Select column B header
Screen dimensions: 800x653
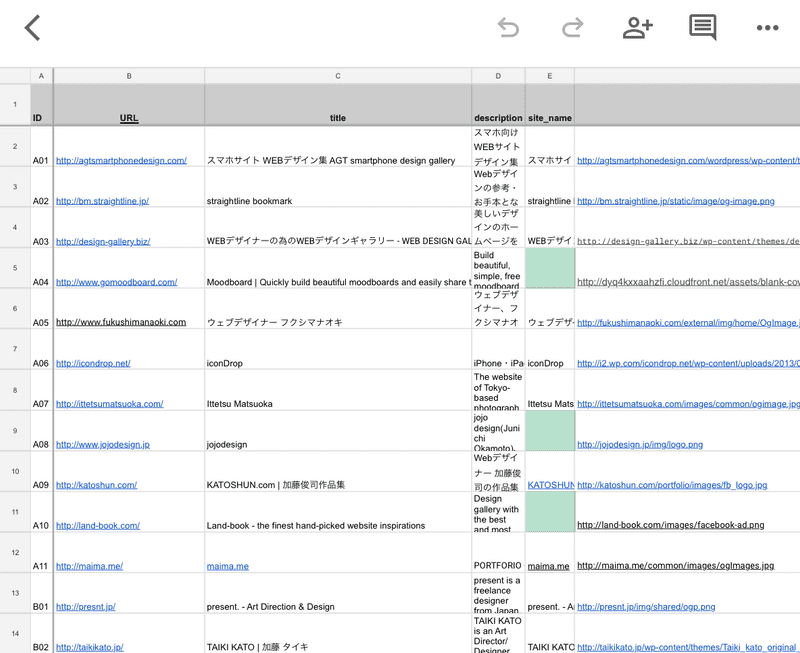coord(129,76)
